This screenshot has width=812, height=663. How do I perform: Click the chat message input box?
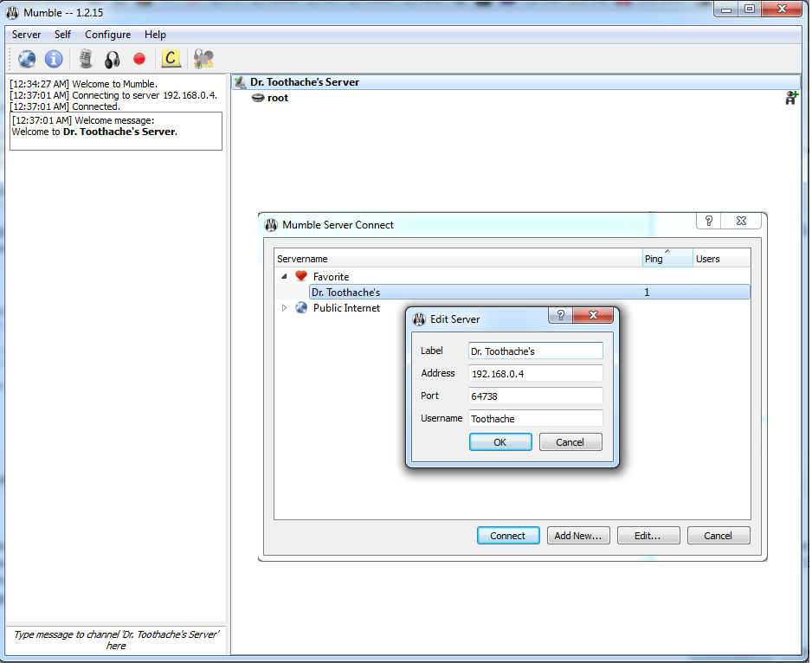[116, 640]
